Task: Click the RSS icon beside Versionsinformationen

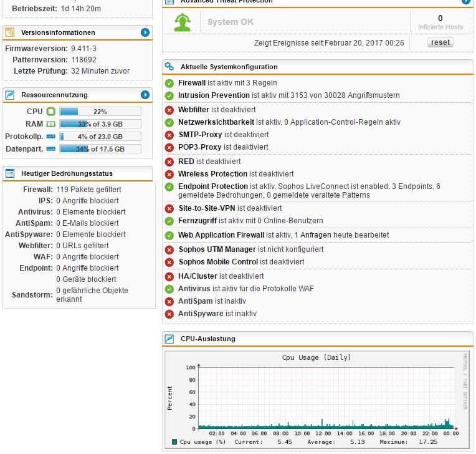Action: pos(10,32)
